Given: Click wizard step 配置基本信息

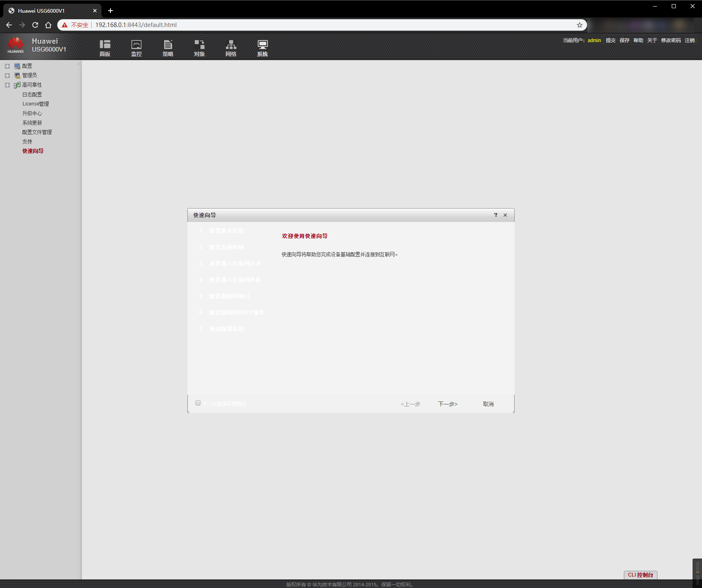Looking at the screenshot, I should pyautogui.click(x=226, y=231).
